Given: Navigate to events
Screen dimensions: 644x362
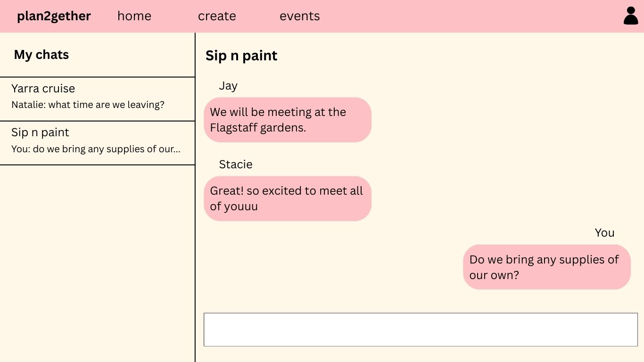Looking at the screenshot, I should tap(299, 16).
